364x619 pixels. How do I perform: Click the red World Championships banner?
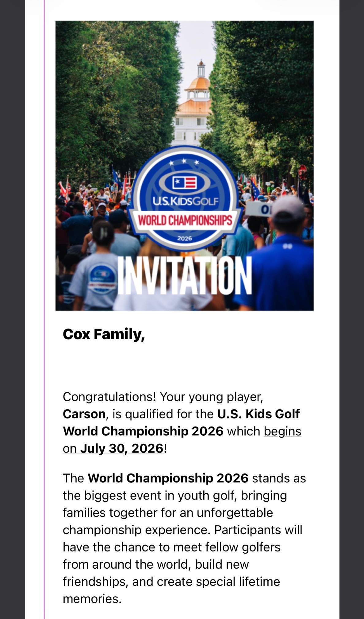point(185,220)
